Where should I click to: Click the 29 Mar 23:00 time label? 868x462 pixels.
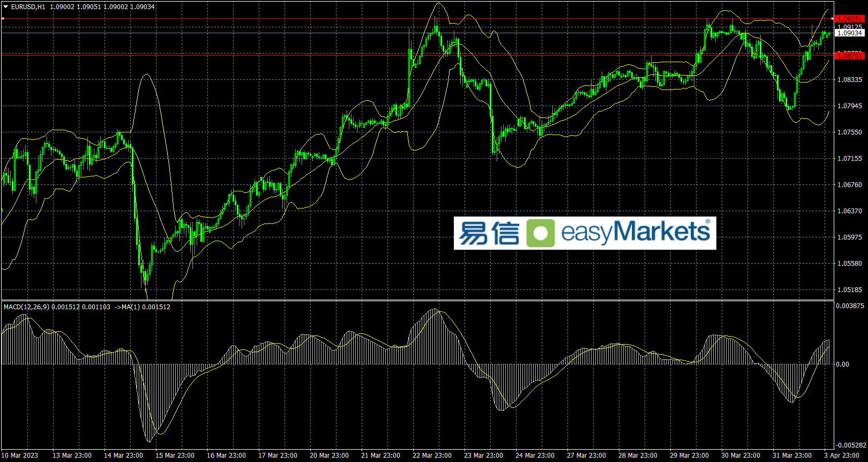point(689,456)
